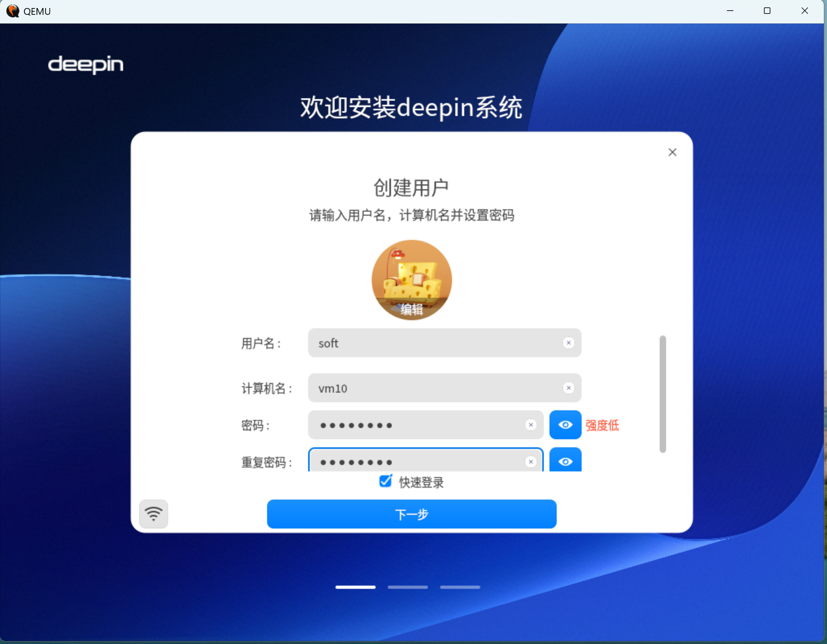Click the 快速登录 label text
The image size is (827, 644).
point(421,482)
